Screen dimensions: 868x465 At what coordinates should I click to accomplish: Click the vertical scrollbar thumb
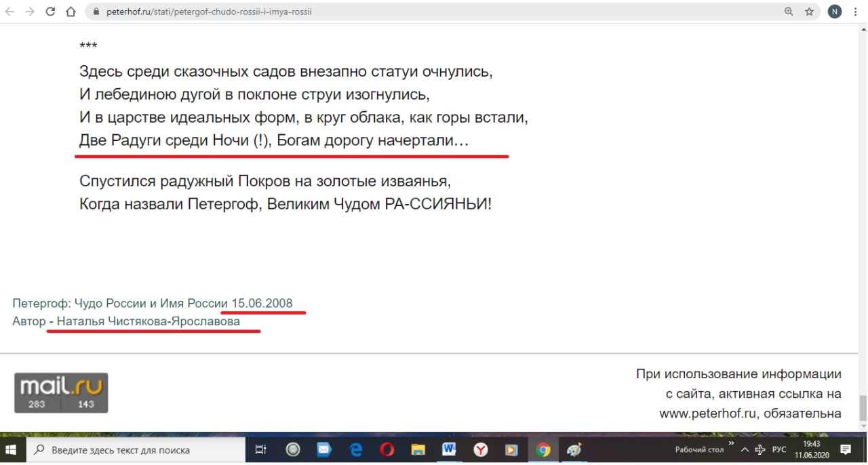pos(863,408)
